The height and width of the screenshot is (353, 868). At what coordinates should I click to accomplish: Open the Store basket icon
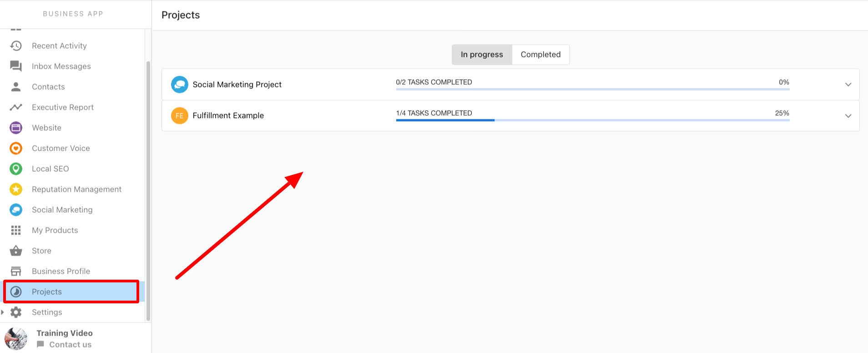tap(16, 251)
